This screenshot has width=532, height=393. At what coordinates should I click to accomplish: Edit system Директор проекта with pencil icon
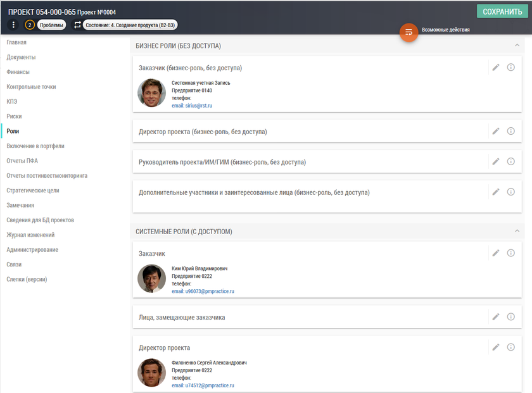496,347
